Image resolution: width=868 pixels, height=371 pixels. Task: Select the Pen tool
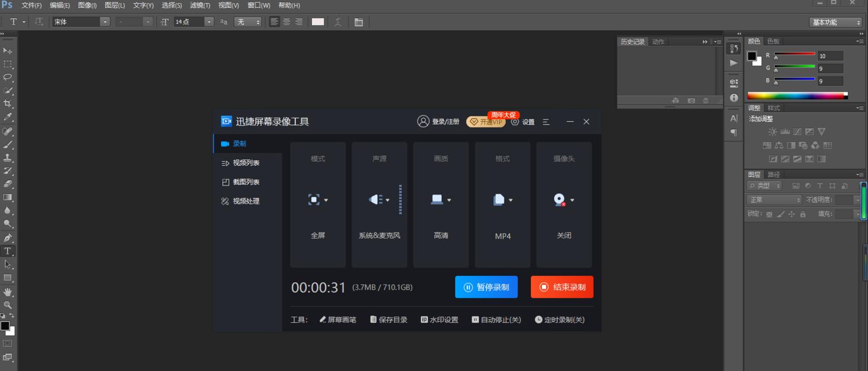tap(8, 238)
